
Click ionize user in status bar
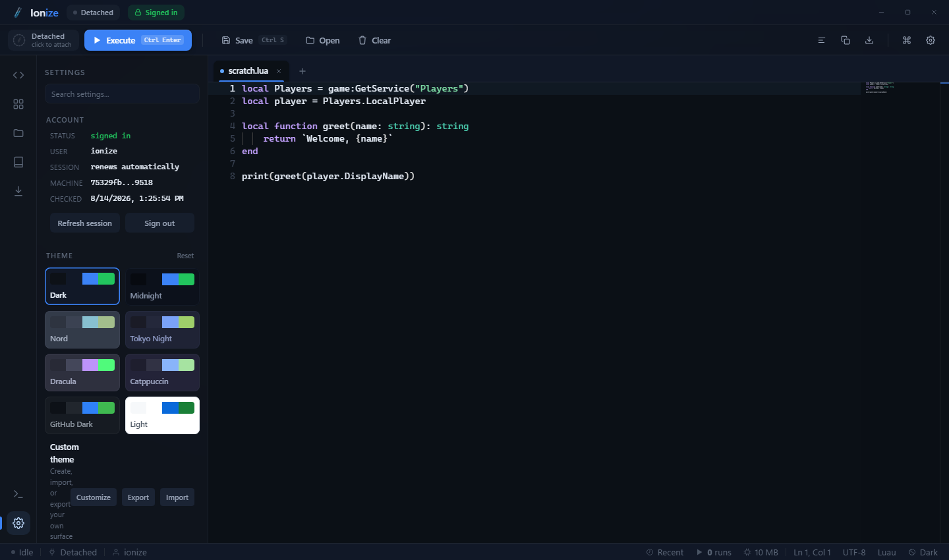[130, 552]
